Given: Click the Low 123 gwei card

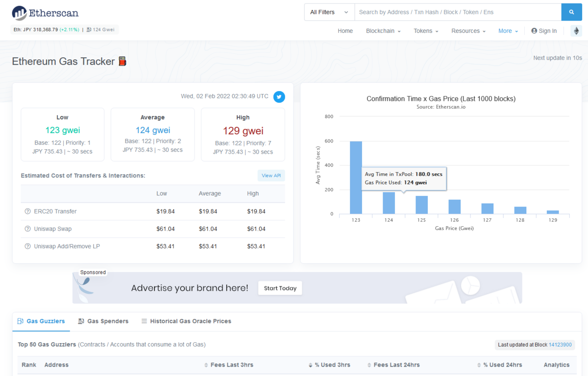Looking at the screenshot, I should coord(62,135).
